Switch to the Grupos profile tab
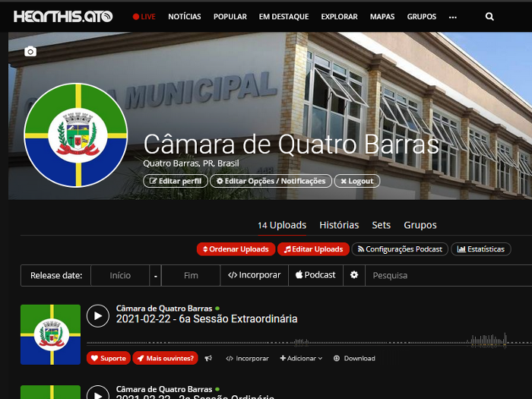 [420, 225]
